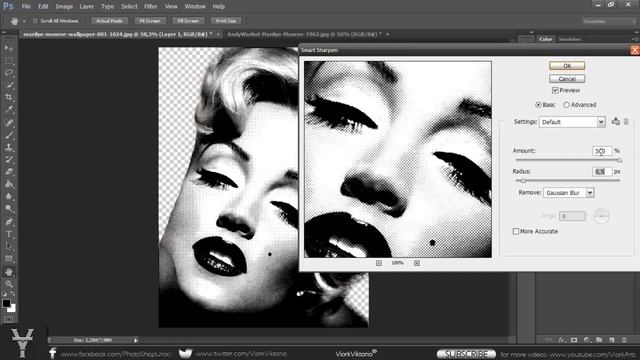Select the Dodge tool
This screenshot has width=640, height=360.
[9, 209]
